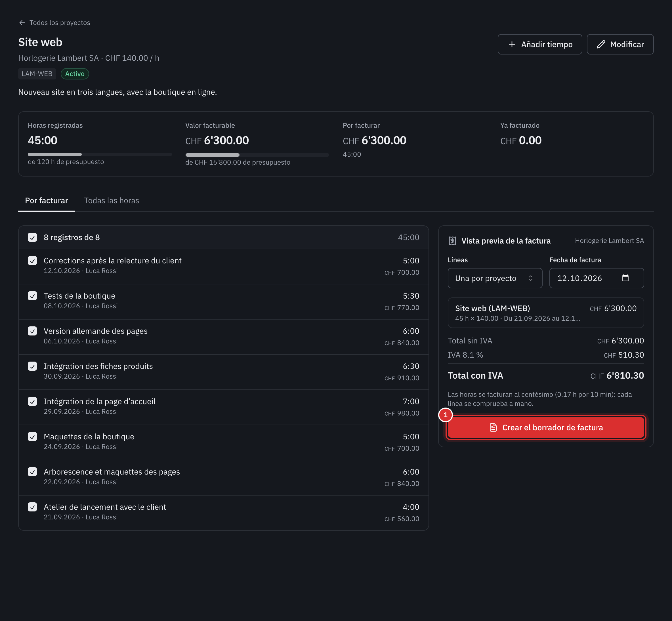
Task: Click the Horas registradas budget progress bar
Action: [x=100, y=154]
